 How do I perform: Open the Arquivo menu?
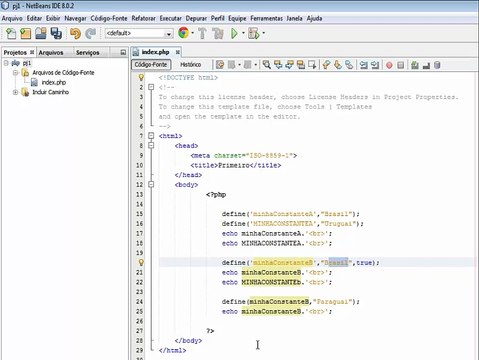coord(12,18)
